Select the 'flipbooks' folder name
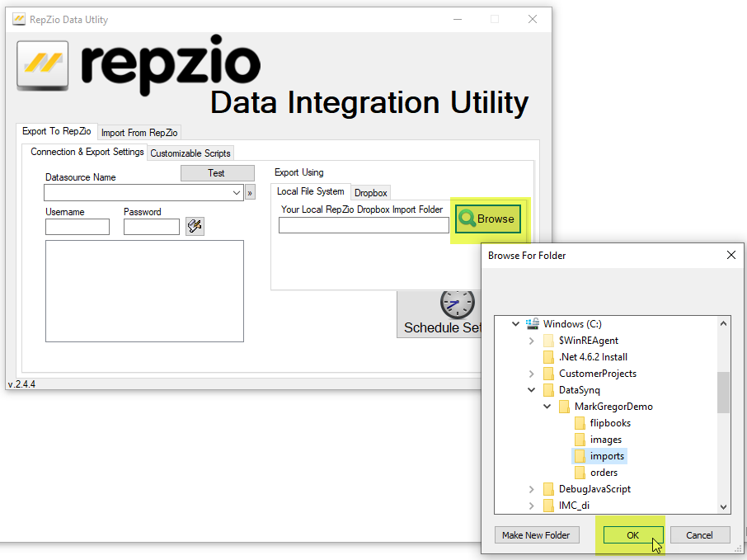 point(610,423)
